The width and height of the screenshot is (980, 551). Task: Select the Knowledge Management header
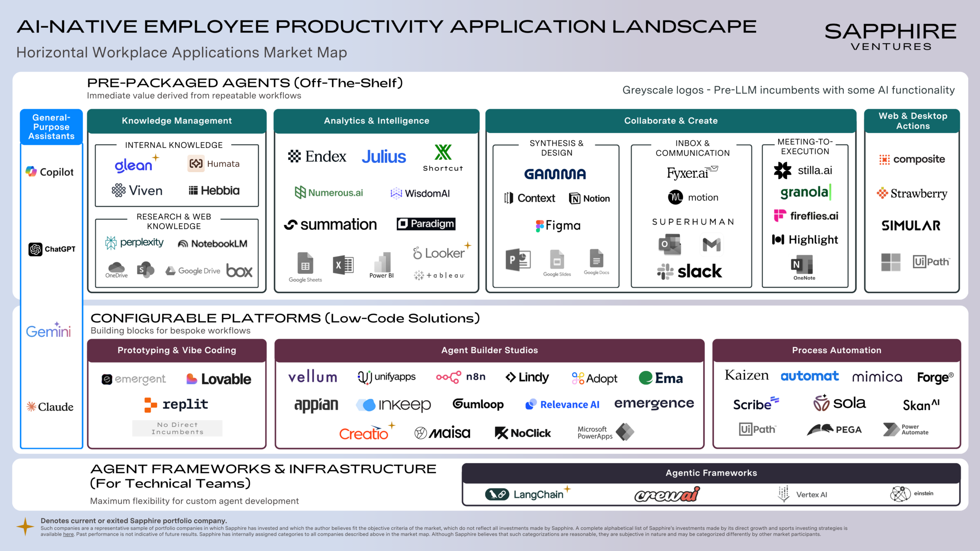click(x=177, y=121)
